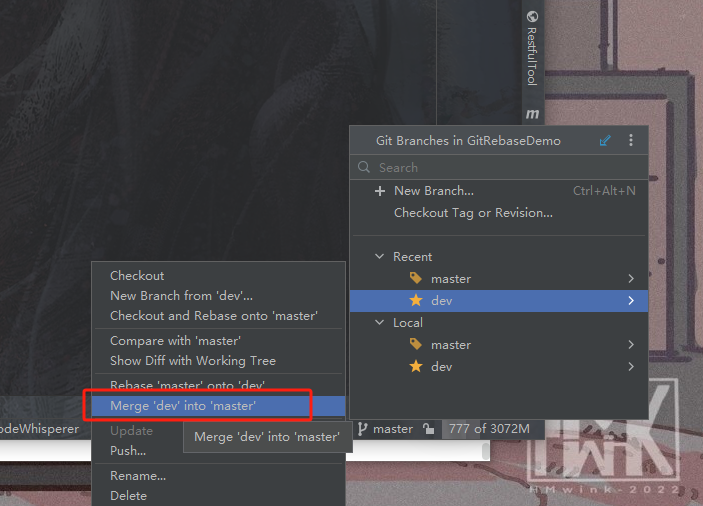Click the plus icon beside New Branch
The width and height of the screenshot is (703, 506).
pyautogui.click(x=379, y=191)
